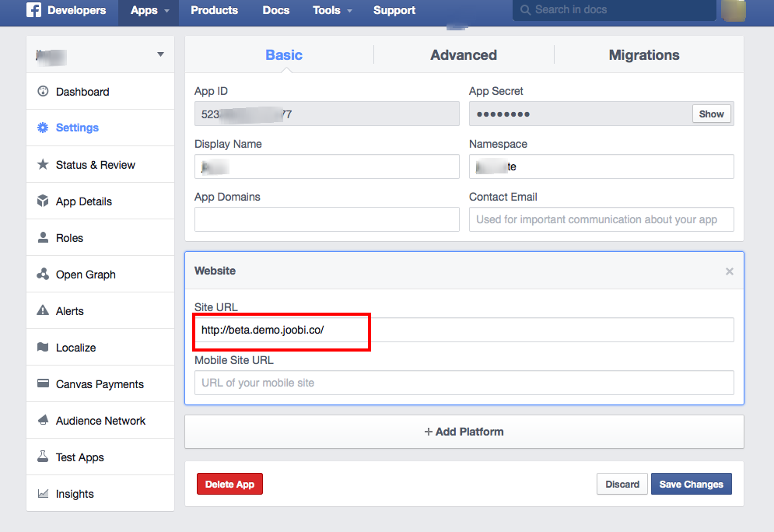774x532 pixels.
Task: Click the Localize flag icon
Action: (x=43, y=347)
